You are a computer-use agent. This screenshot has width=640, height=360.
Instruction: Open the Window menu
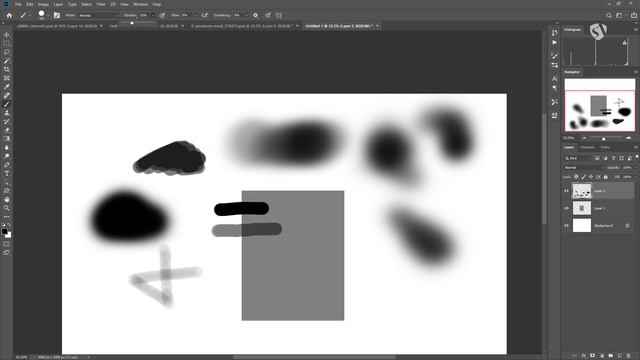pyautogui.click(x=140, y=4)
